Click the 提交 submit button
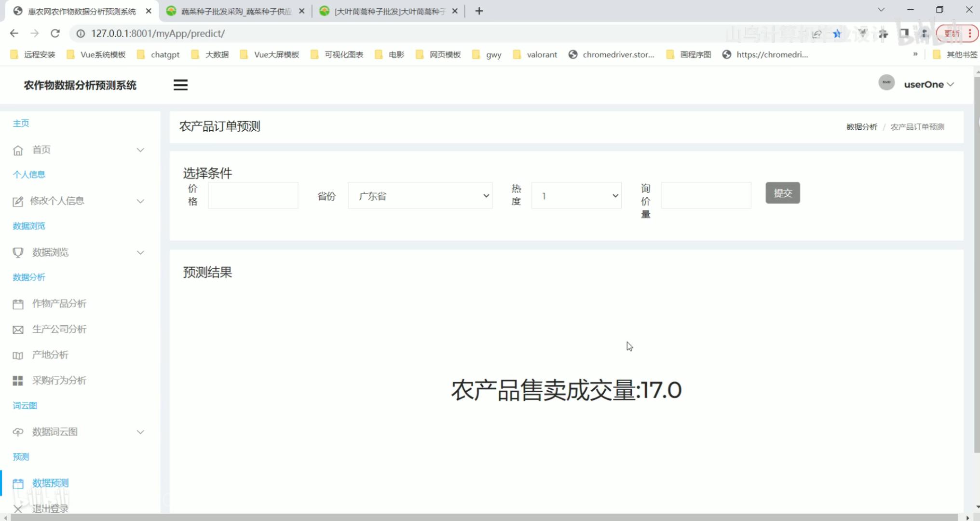Viewport: 980px width, 521px height. (782, 193)
